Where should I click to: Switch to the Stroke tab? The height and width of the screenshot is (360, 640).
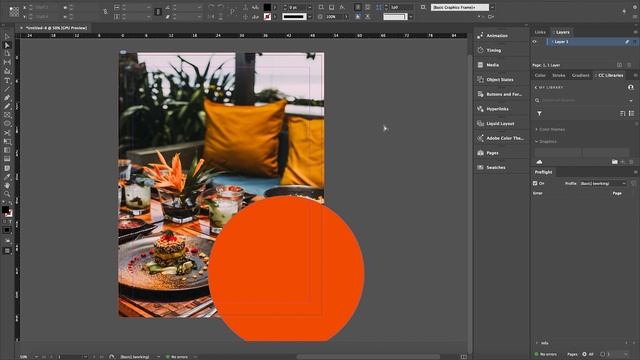coord(558,76)
